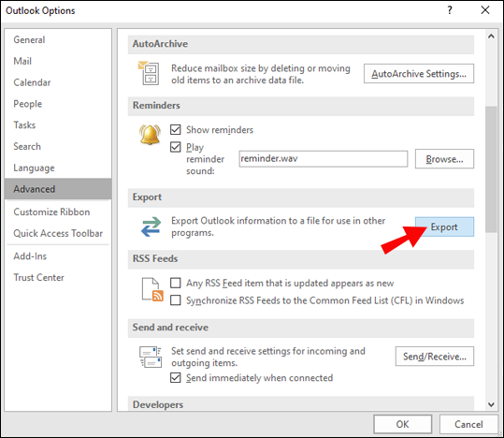Disable Send immediately when connected
Viewport: 504px width, 438px height.
tap(176, 377)
